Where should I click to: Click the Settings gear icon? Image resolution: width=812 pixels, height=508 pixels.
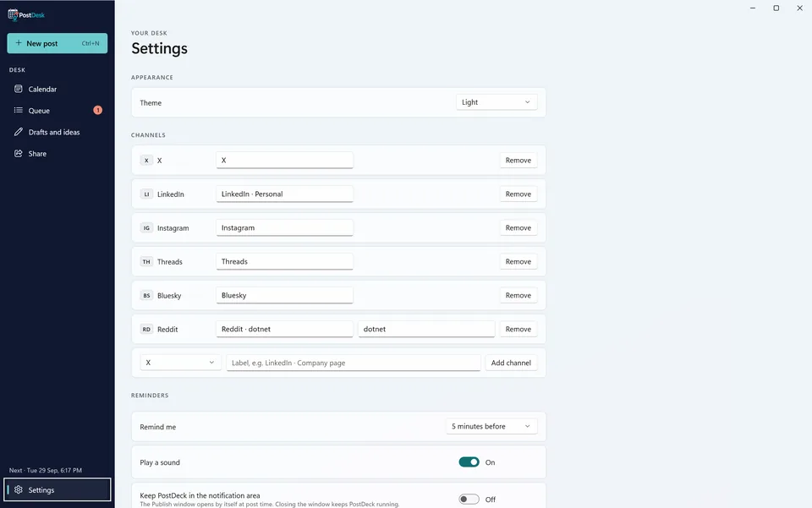tap(19, 489)
